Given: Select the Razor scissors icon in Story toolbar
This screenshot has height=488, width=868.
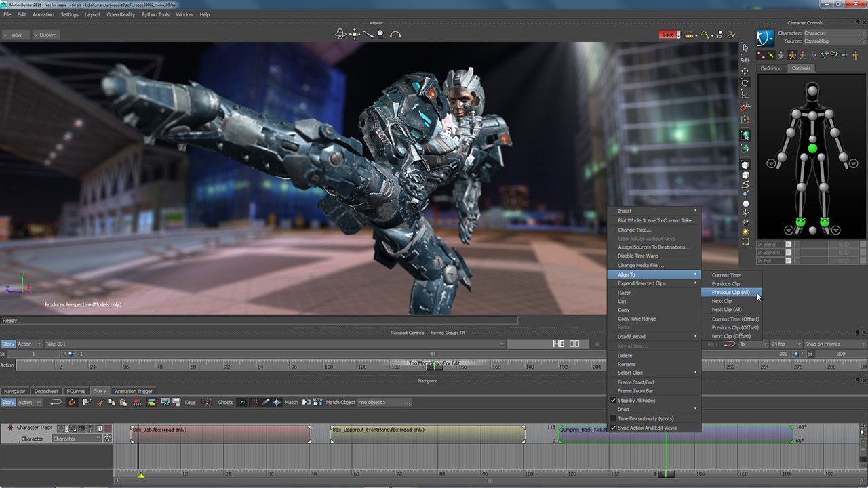Looking at the screenshot, I should [100, 402].
